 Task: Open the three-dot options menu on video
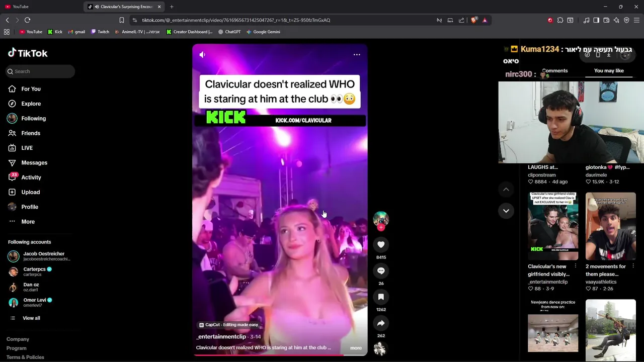[357, 54]
